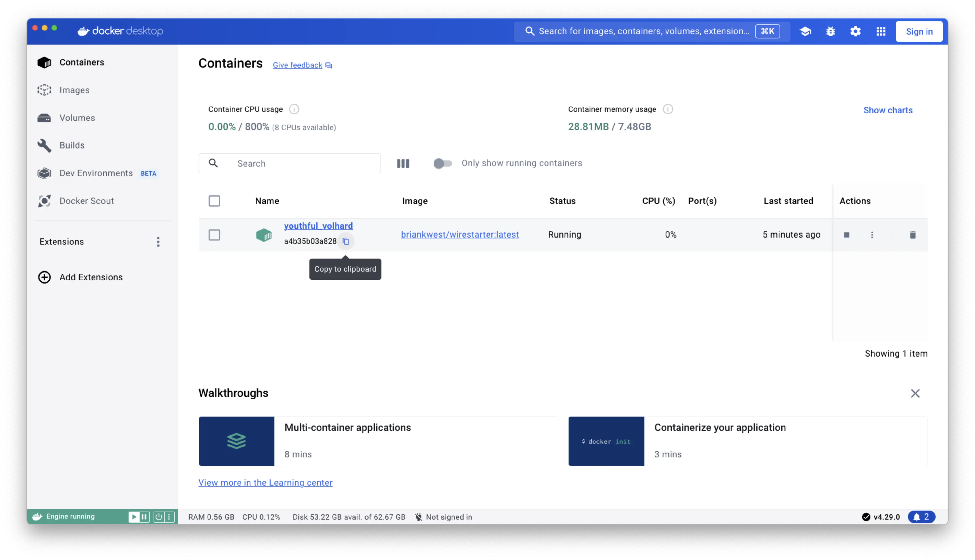
Task: Click the version v4.29.0 checkmark
Action: click(x=866, y=517)
